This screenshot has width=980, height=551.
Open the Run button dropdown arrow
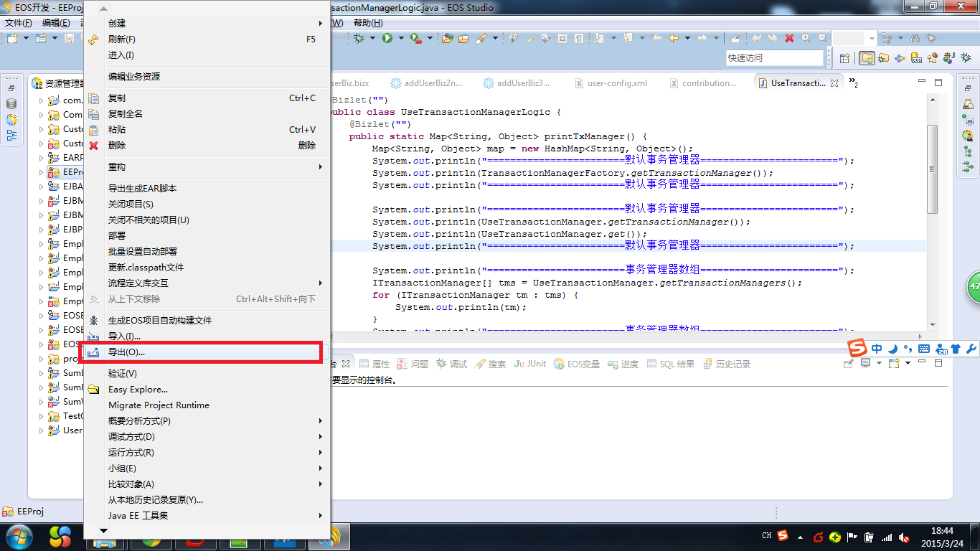(401, 38)
